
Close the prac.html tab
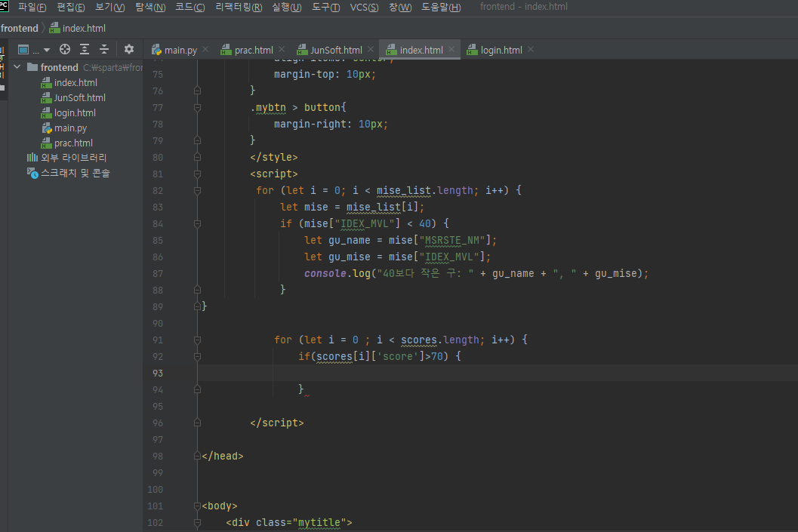pyautogui.click(x=282, y=49)
